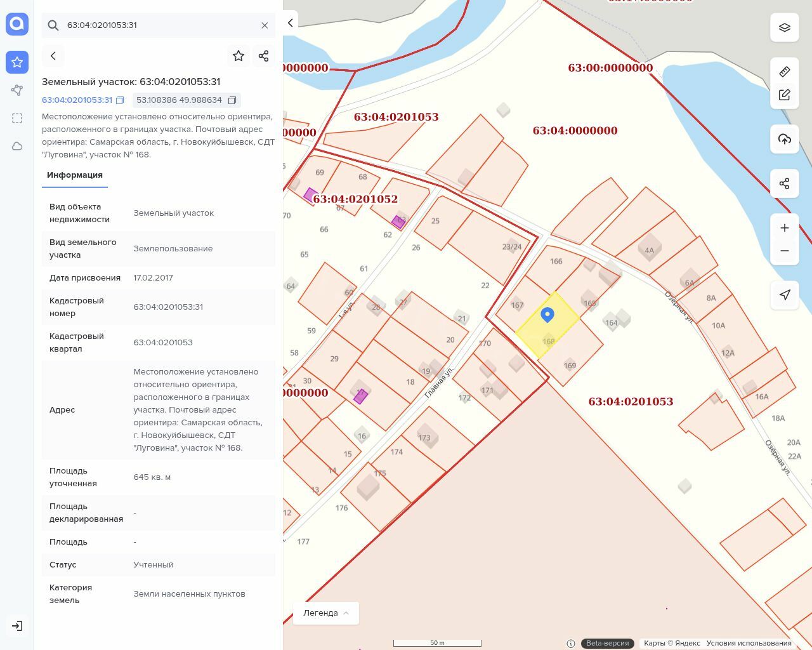
Task: Toggle the area selection tool in sidebar
Action: (17, 118)
